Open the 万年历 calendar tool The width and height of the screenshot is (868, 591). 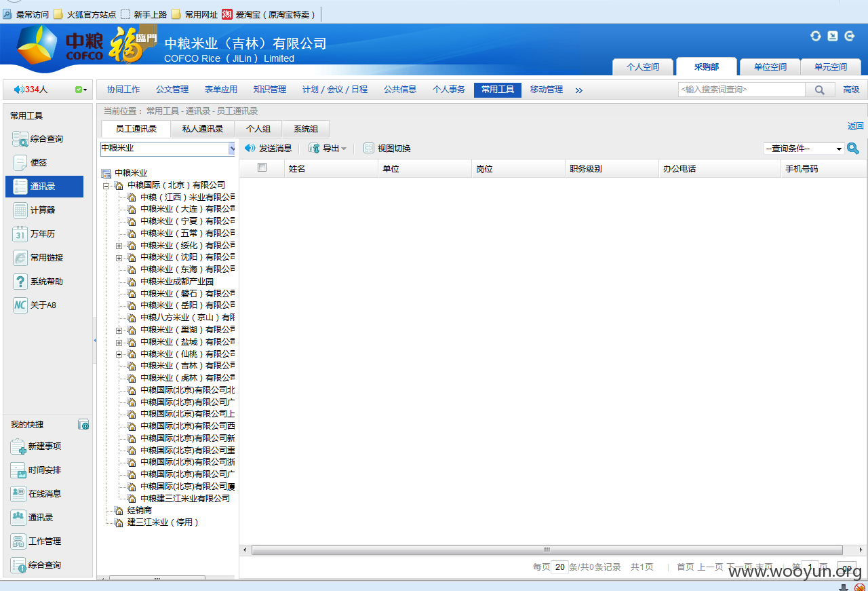[x=34, y=234]
